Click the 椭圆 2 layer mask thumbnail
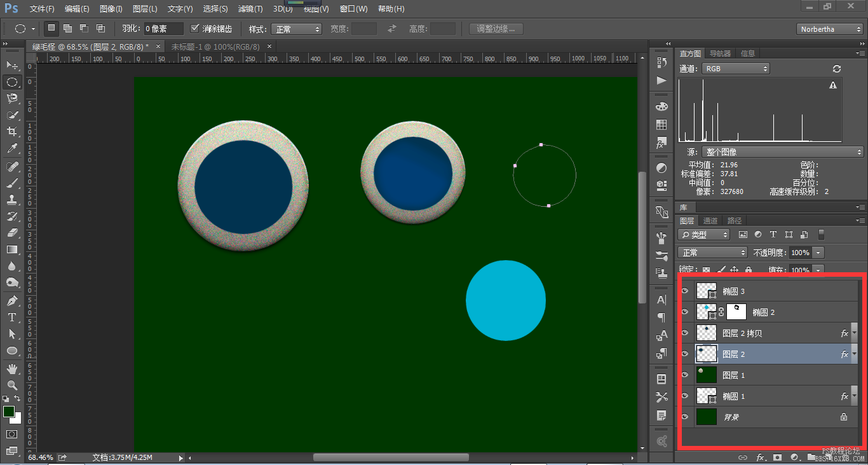Screen dimensions: 868x465 tap(736, 312)
